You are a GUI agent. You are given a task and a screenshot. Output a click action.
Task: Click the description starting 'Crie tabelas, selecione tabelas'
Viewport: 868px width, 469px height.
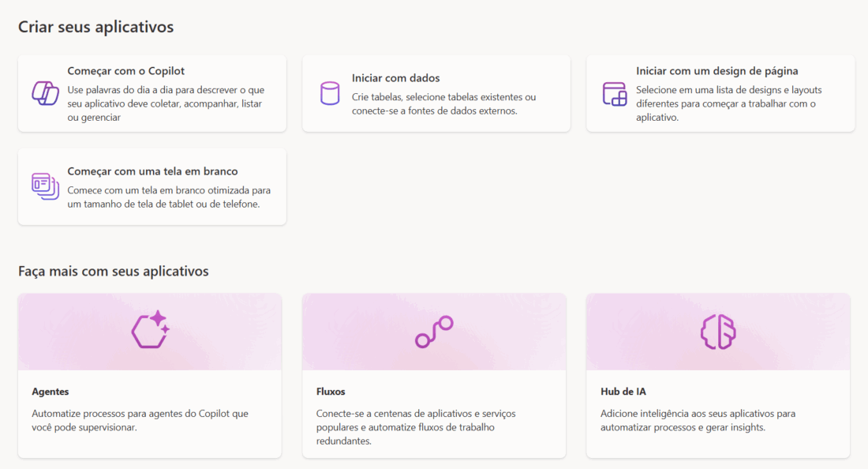[x=444, y=103]
